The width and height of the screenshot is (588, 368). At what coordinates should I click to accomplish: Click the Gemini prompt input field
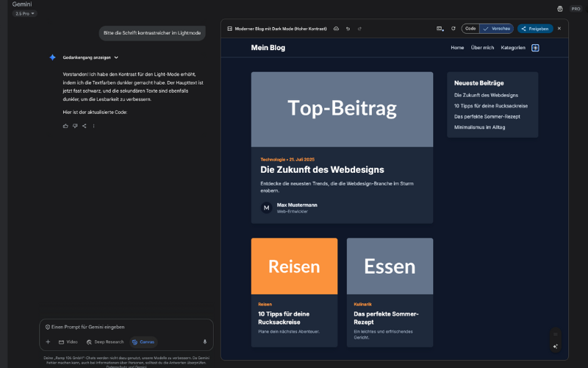tap(125, 326)
